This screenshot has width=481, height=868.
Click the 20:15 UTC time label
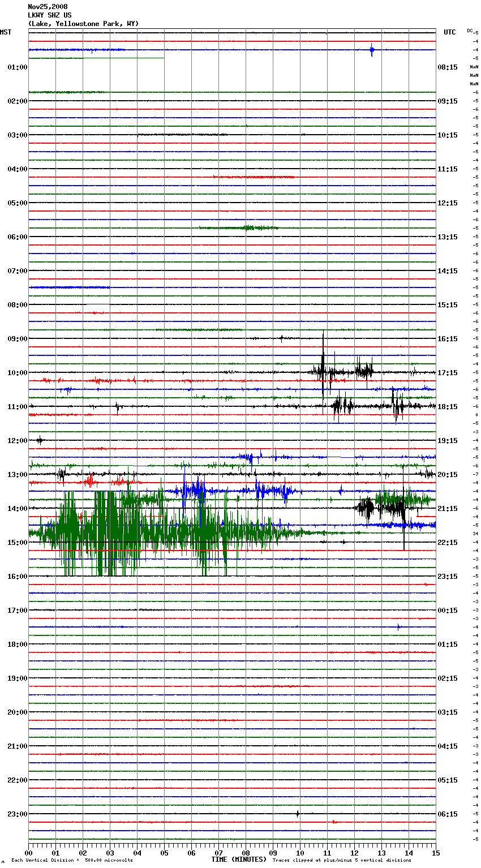coord(448,475)
